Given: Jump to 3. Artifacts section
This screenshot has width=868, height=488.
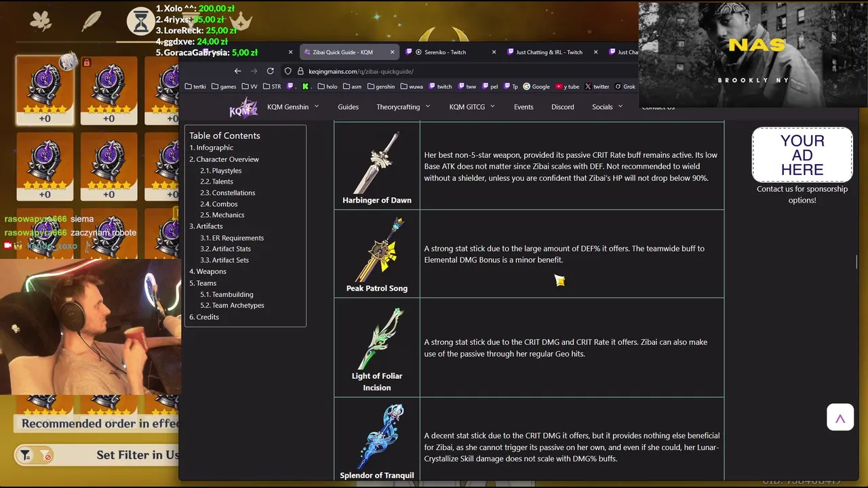Looking at the screenshot, I should click(206, 226).
